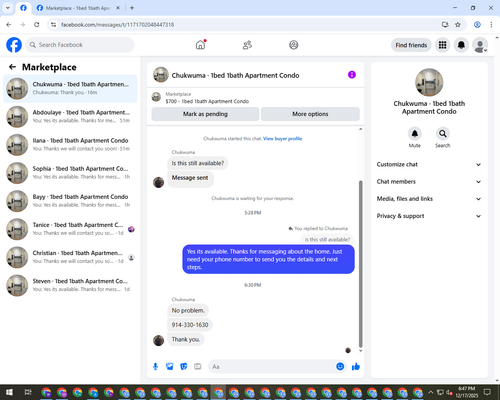Open Task View on the taskbar
Image resolution: width=500 pixels, height=400 pixels.
coord(28,392)
